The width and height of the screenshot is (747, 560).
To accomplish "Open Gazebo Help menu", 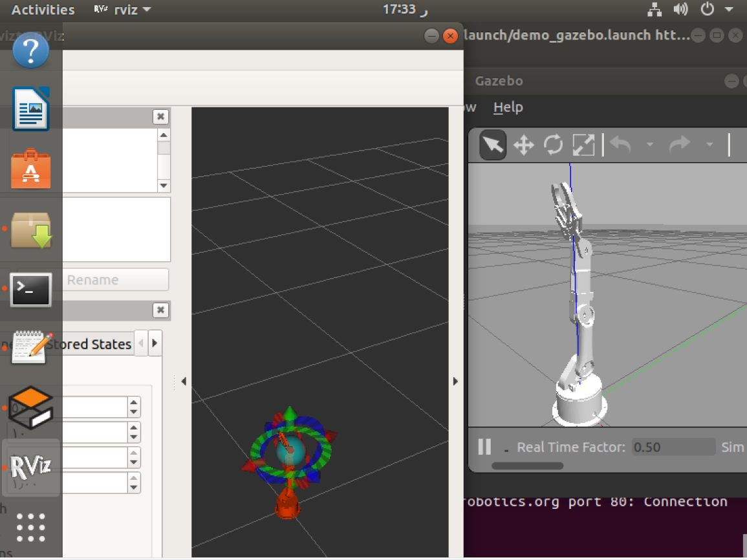I will click(508, 107).
